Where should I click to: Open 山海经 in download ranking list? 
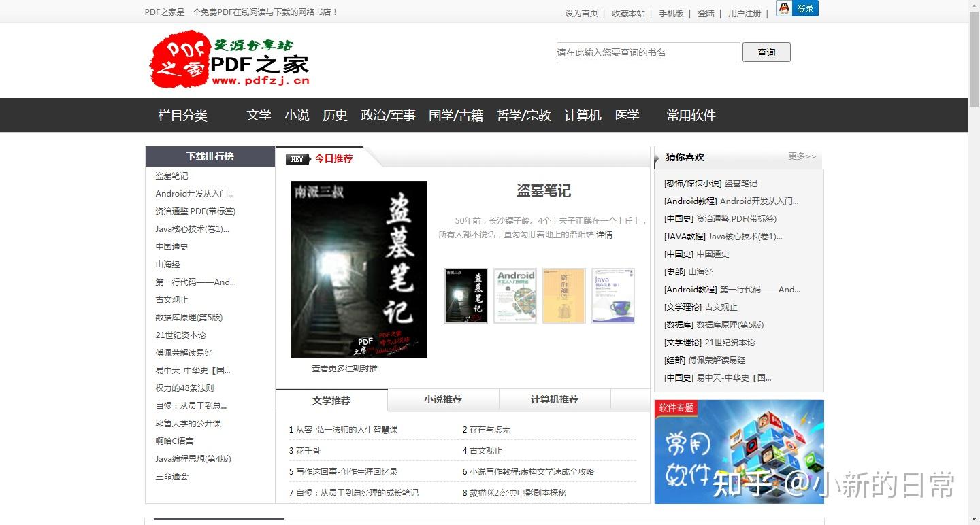coord(167,265)
